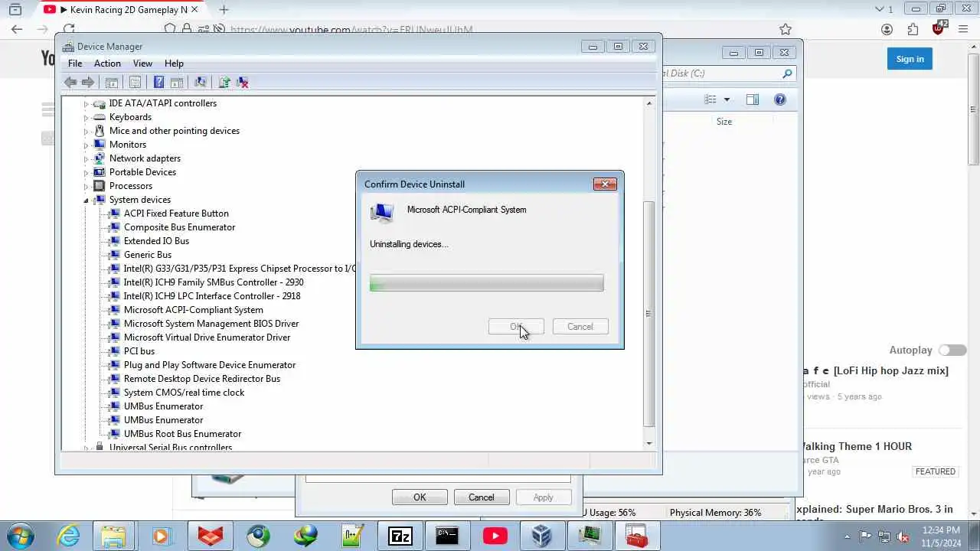Click the browser reload icon

[69, 30]
